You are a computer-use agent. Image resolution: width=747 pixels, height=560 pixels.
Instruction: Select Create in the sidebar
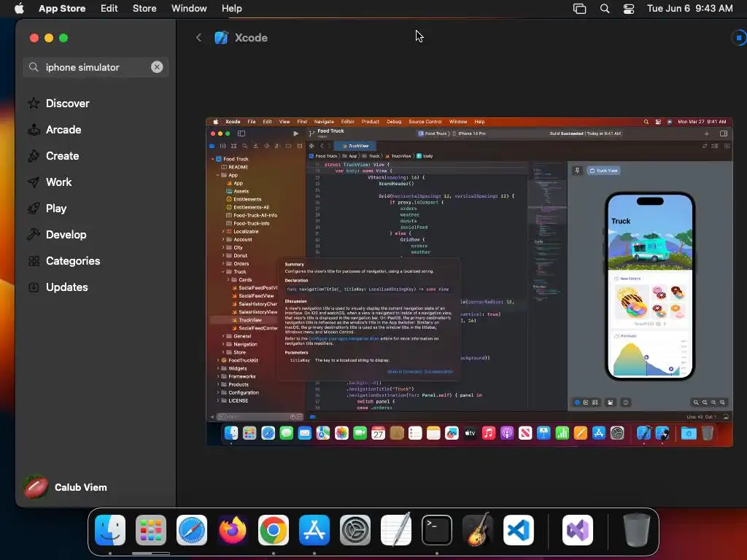tap(62, 156)
